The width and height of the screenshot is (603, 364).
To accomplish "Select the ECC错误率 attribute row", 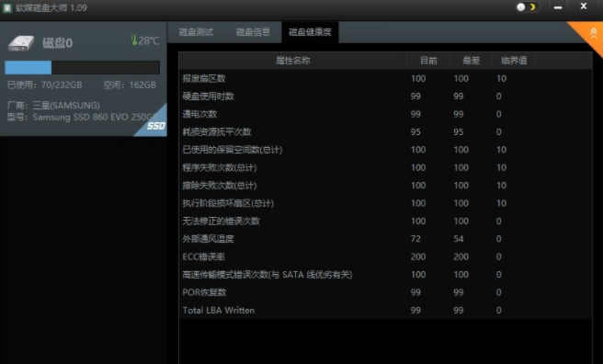I will (385, 256).
